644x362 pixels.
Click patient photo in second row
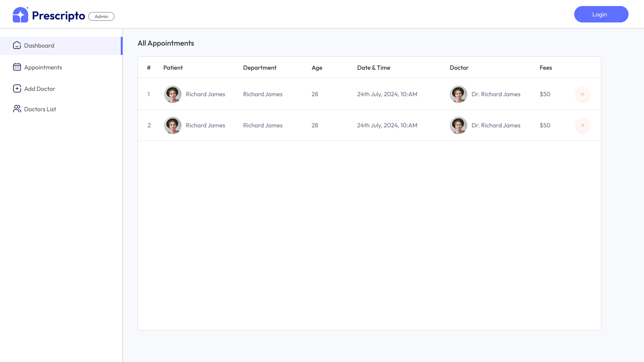point(173,125)
